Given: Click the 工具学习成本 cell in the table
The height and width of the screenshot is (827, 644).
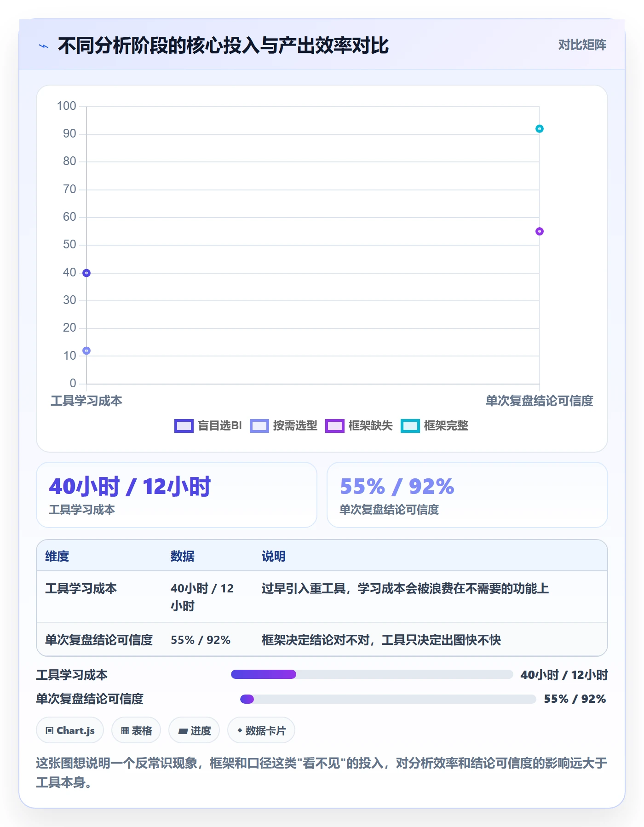Looking at the screenshot, I should 81,588.
